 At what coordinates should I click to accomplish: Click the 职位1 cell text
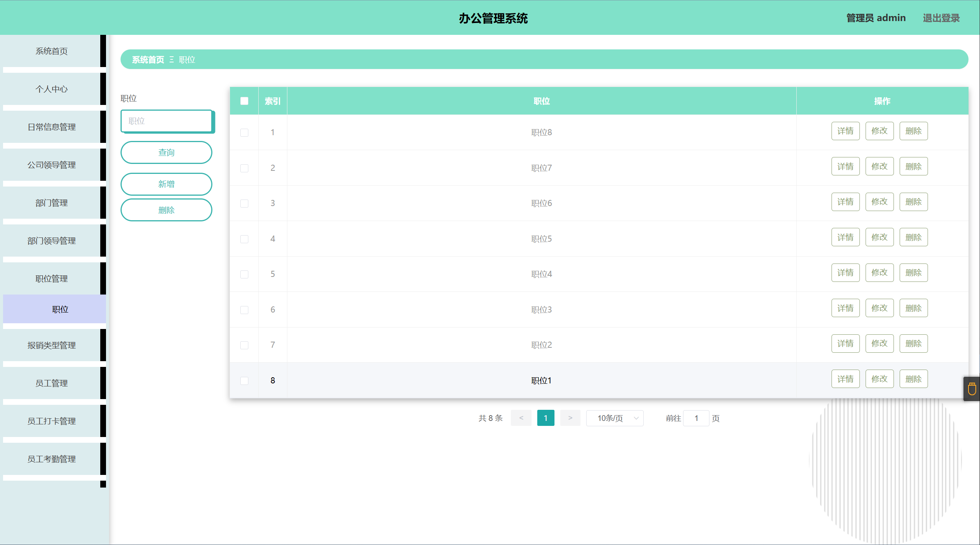541,381
